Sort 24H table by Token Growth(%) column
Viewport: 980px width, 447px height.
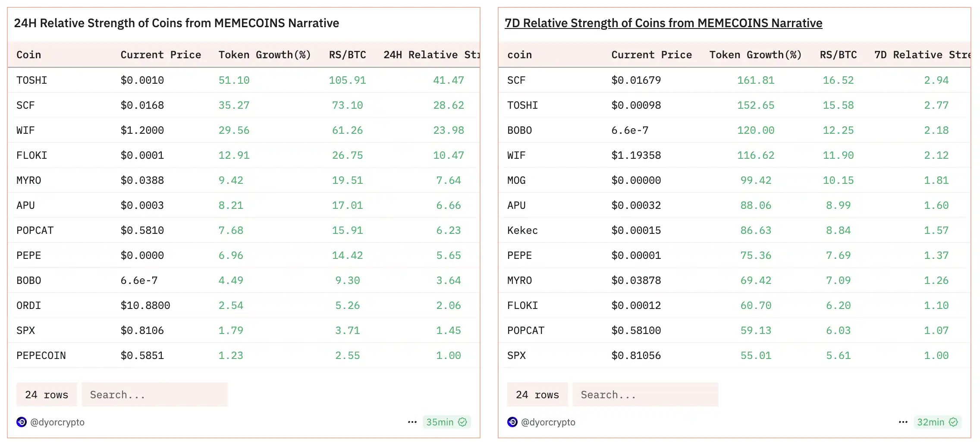[x=264, y=55]
